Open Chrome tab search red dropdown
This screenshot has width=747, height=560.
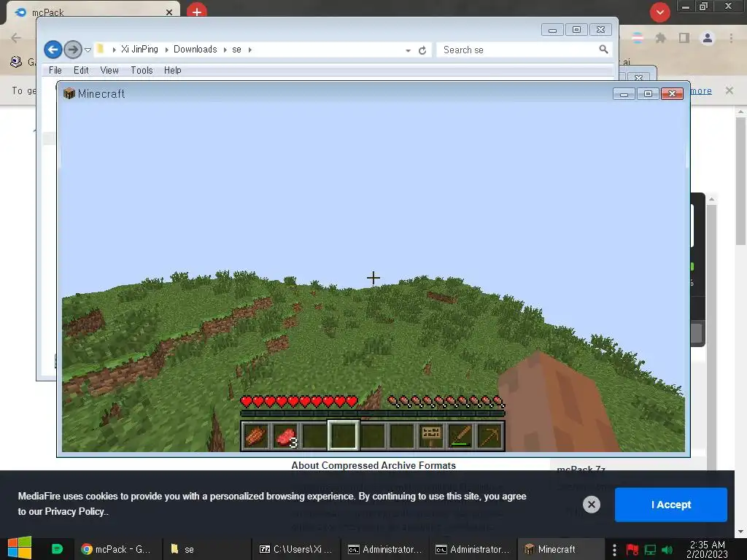point(659,12)
